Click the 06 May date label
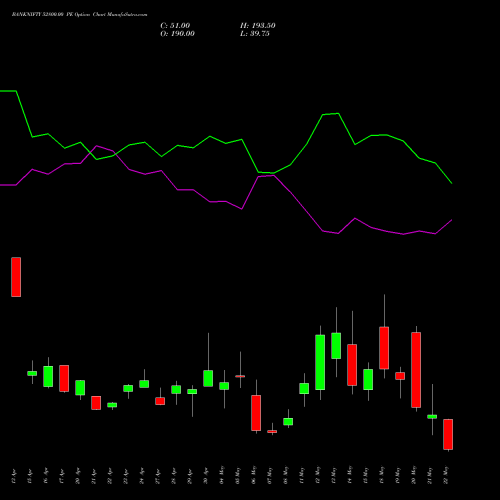 click(x=254, y=475)
